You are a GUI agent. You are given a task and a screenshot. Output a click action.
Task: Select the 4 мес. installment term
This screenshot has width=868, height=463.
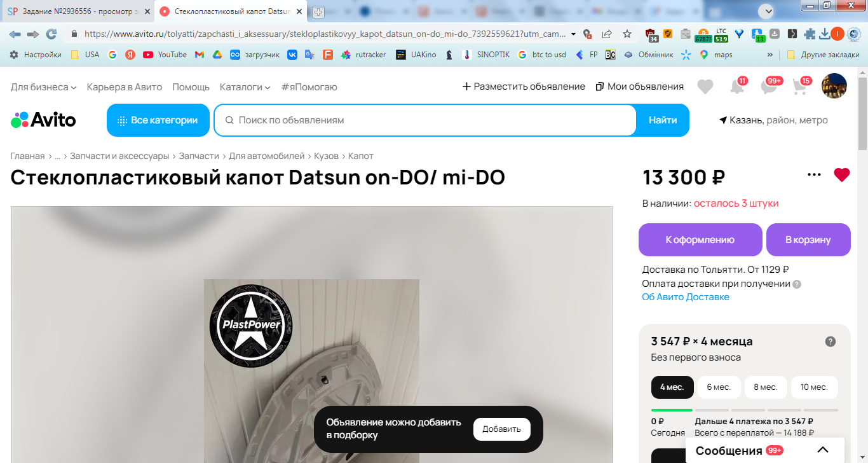672,387
